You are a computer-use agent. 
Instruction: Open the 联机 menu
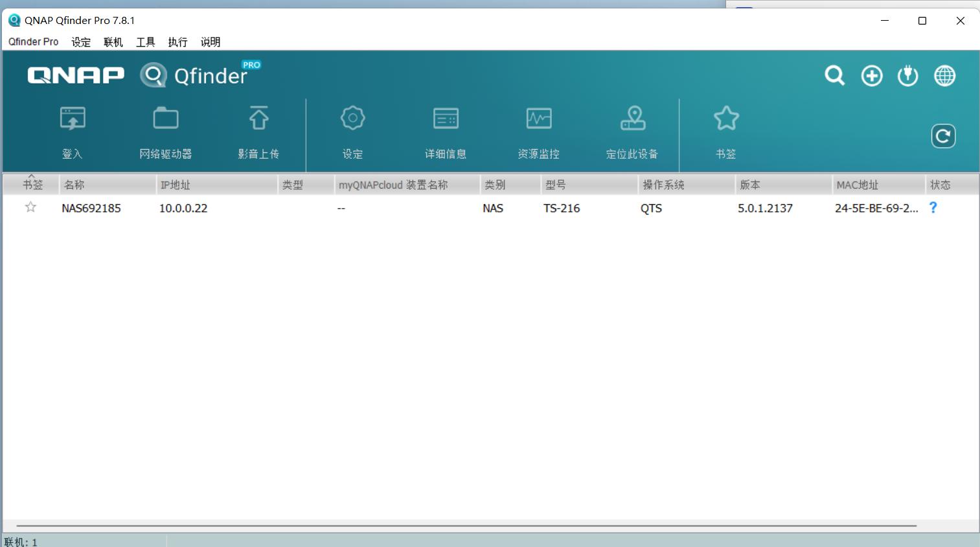112,41
